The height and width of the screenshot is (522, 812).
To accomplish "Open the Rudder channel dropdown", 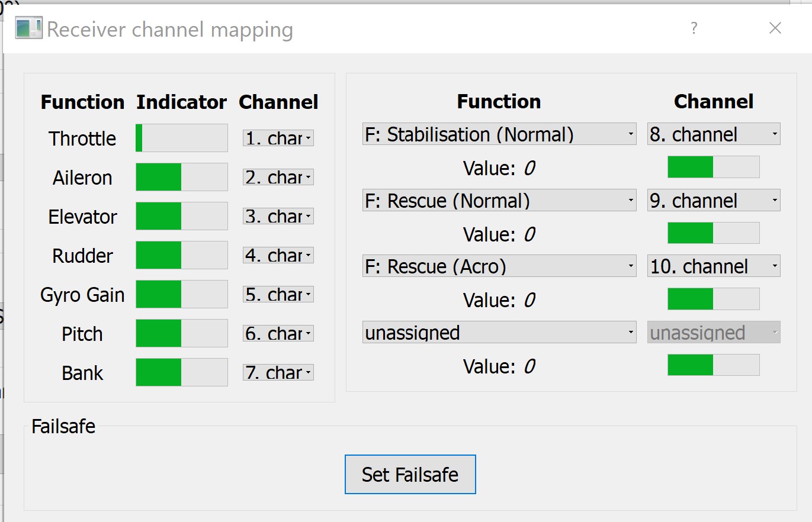I will coord(278,256).
